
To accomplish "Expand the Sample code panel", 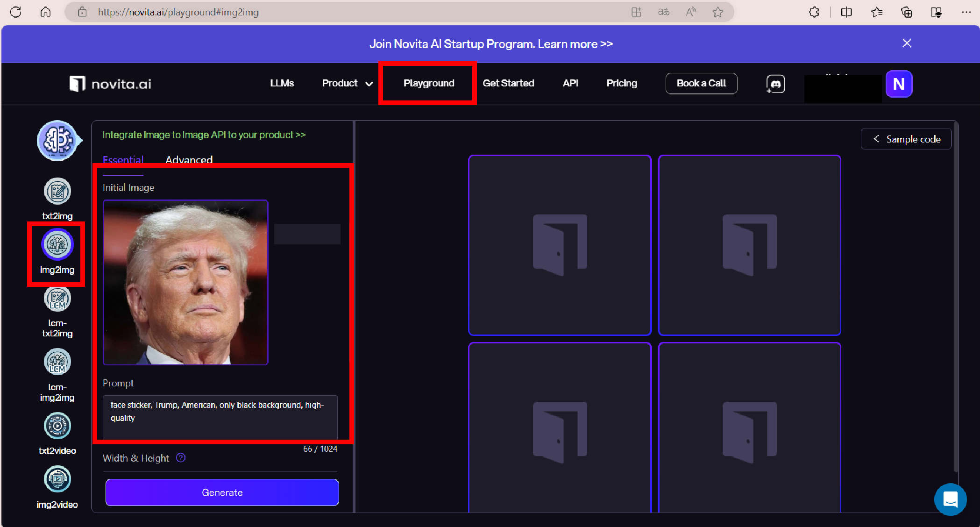I will pos(906,139).
